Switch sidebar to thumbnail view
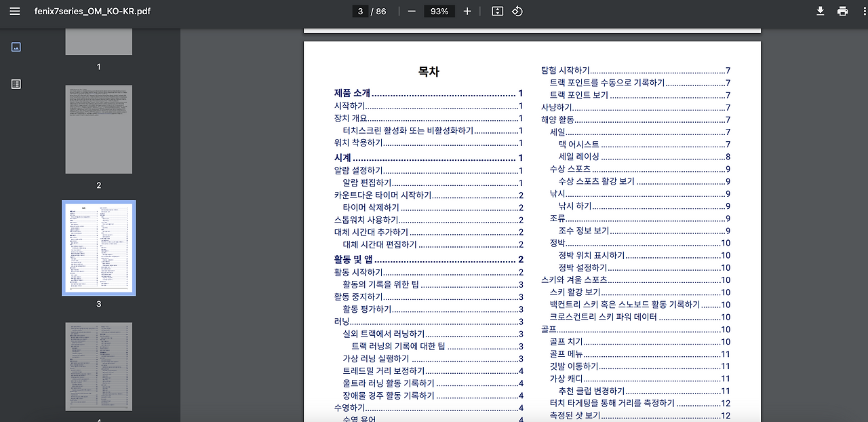Viewport: 868px width, 422px height. point(16,47)
